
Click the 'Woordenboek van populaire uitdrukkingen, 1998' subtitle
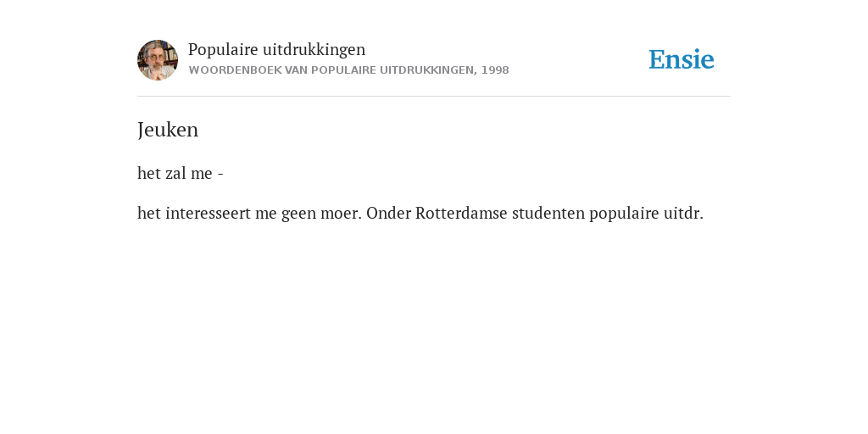tap(348, 70)
